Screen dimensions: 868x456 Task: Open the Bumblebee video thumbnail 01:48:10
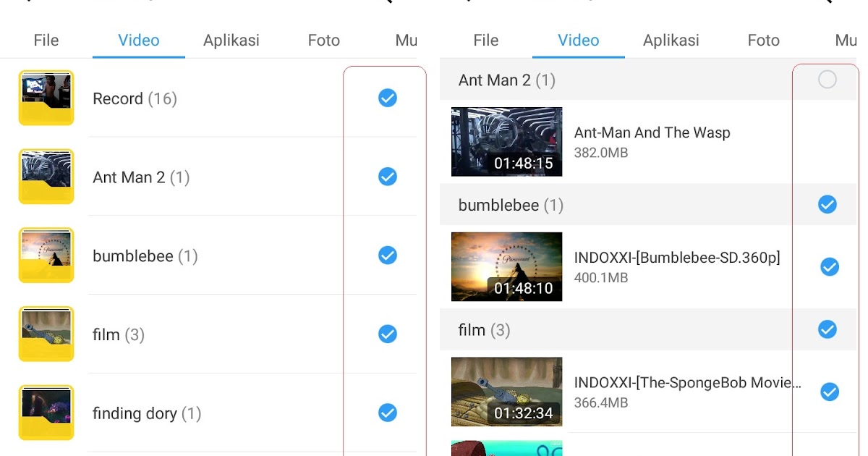click(506, 267)
